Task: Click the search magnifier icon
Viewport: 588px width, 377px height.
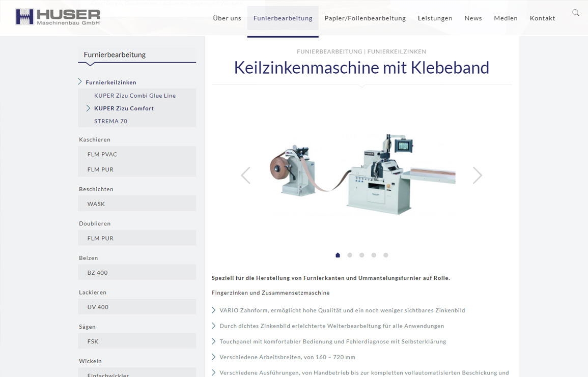Action: [x=575, y=13]
